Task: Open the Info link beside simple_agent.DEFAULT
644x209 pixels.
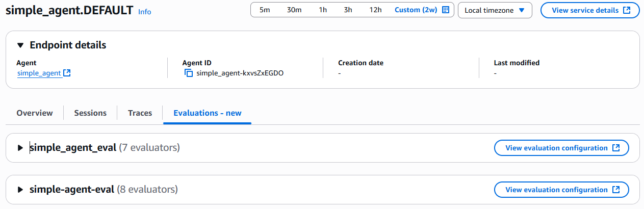Action: [145, 12]
